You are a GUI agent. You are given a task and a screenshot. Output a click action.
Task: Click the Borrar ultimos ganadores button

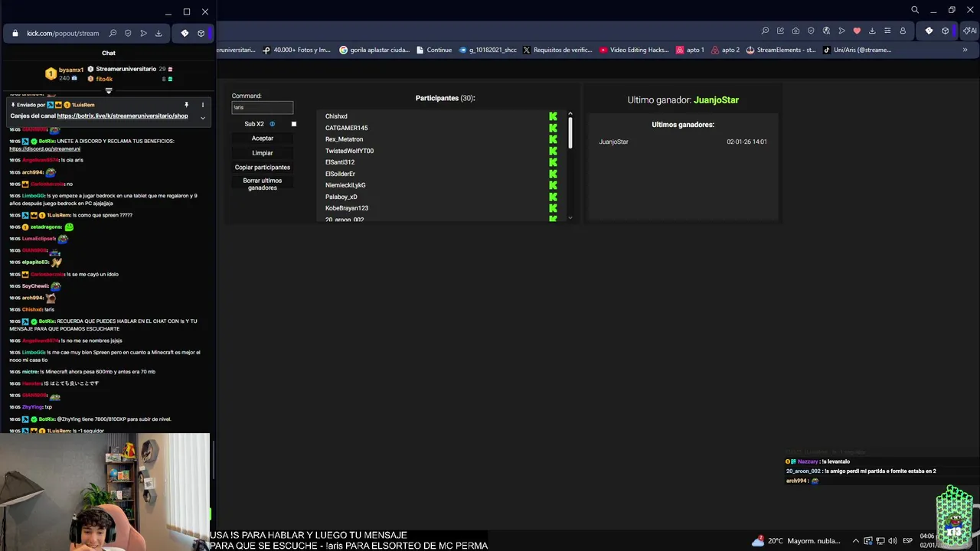263,184
